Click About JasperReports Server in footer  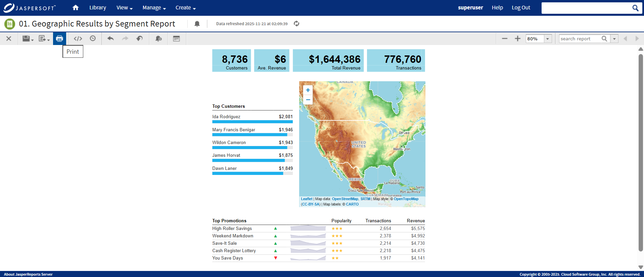[x=28, y=274]
